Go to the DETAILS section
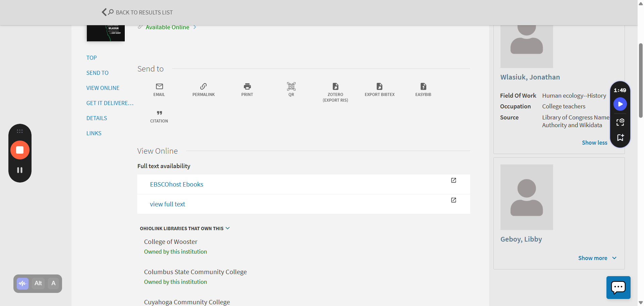The width and height of the screenshot is (644, 306). 97,118
